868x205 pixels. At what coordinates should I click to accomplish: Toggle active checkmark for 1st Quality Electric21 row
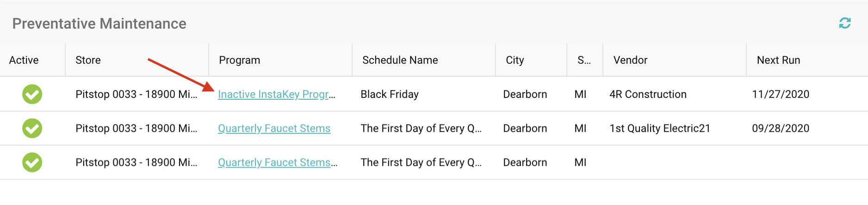click(x=32, y=128)
